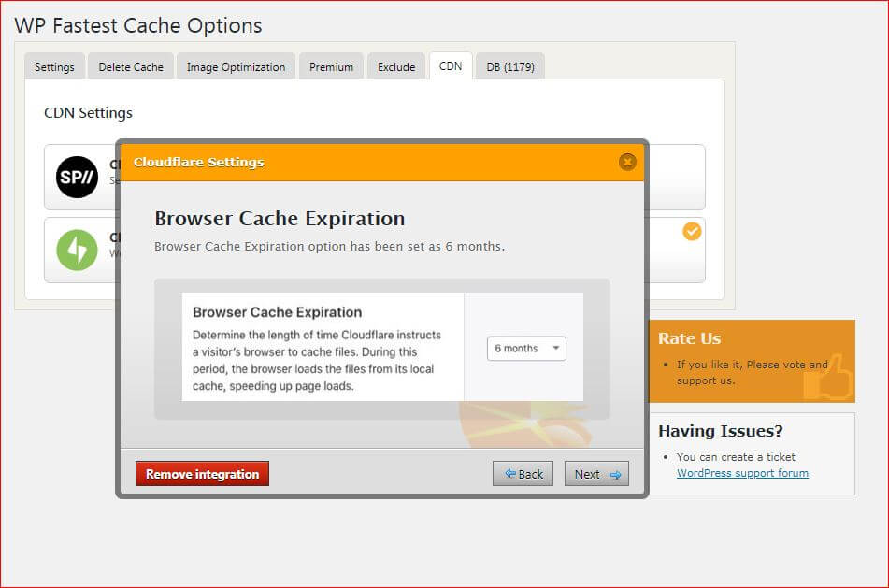Proceed with the Next button
Viewport: 889px width, 588px height.
596,473
